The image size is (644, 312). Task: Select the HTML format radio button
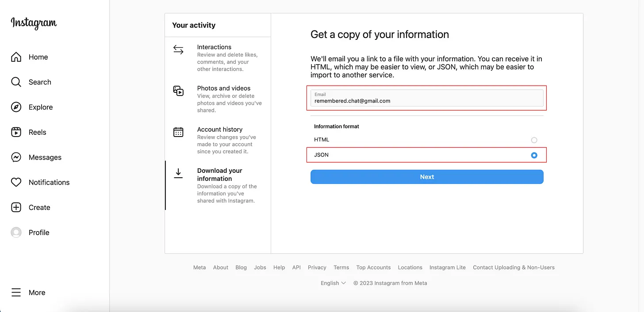534,140
